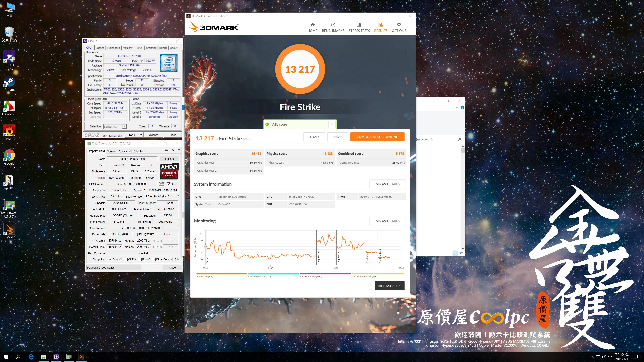Click the SAVE button in 3DMark
Viewport: 644px width, 362px height.
[337, 137]
